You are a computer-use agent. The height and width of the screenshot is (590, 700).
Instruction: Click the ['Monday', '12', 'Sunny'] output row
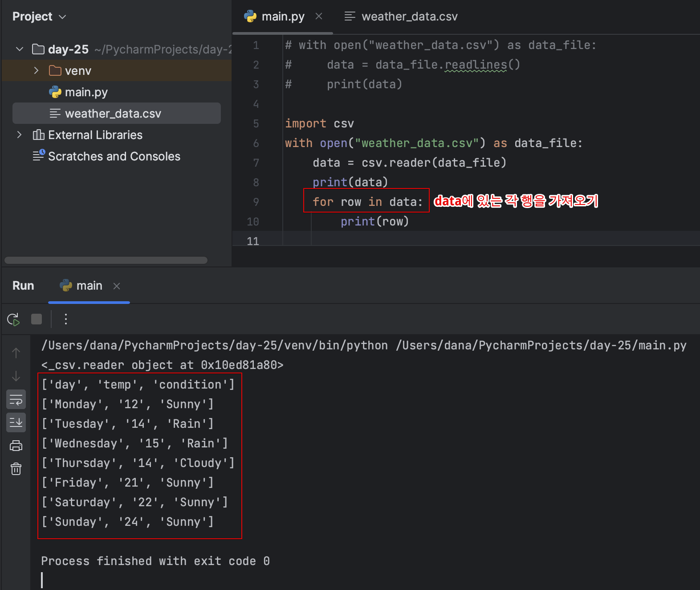coord(127,404)
